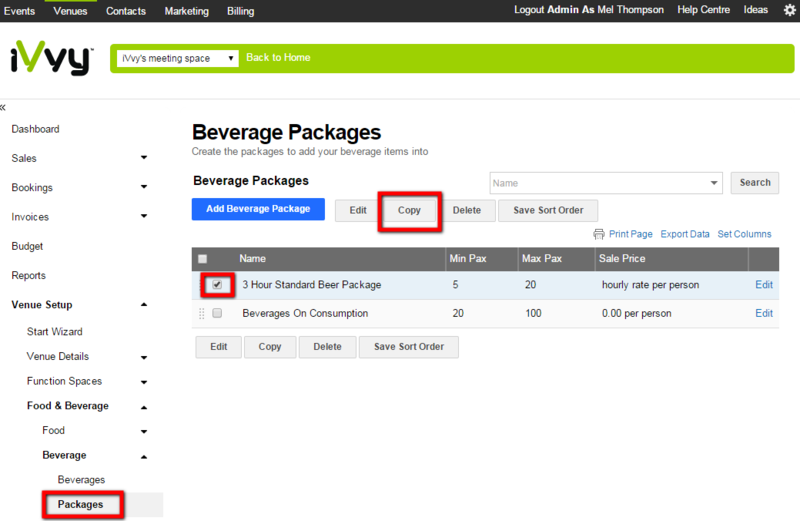Viewport: 800px width, 521px height.
Task: Sort table by Name column header
Action: [253, 259]
